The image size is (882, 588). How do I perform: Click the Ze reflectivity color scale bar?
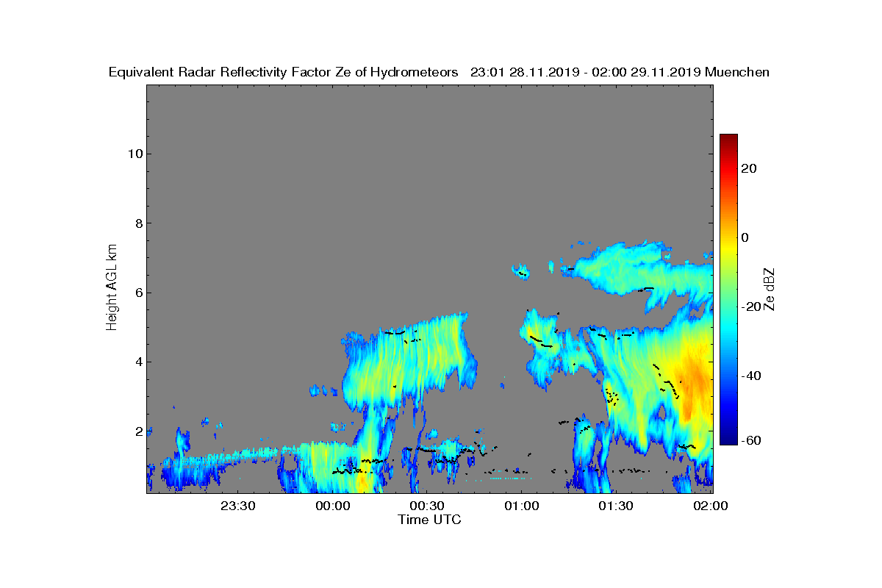pyautogui.click(x=728, y=290)
